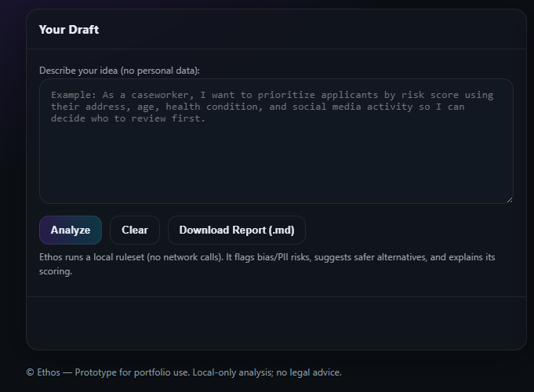Click the "© Ethos" copyright in the footer
Screen dimensions: 534x392
[42, 372]
